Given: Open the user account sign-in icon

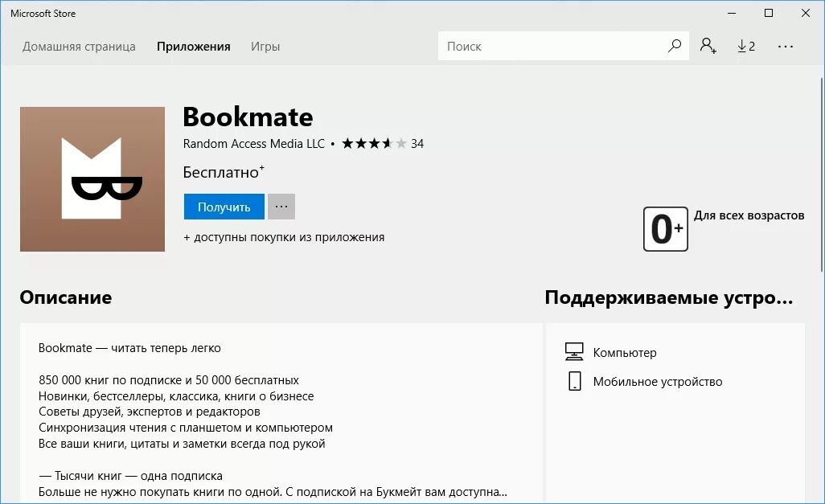Looking at the screenshot, I should pos(708,46).
